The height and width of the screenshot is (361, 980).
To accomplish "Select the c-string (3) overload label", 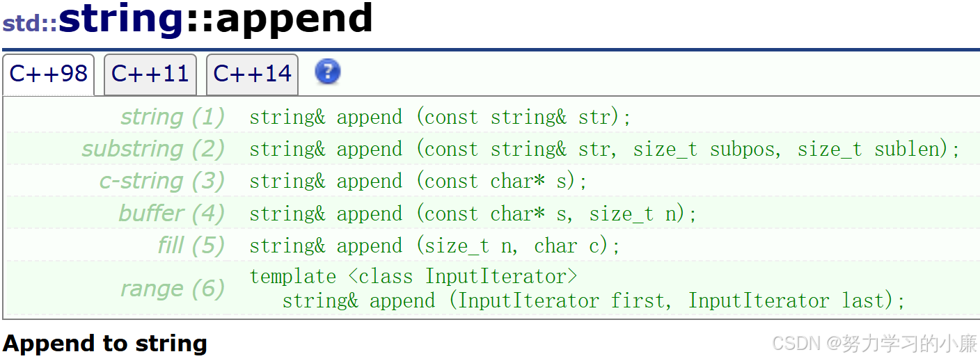I will [162, 181].
